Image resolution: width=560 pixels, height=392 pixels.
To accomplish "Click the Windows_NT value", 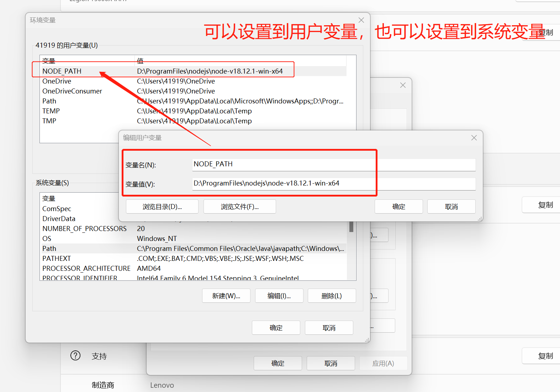I will coord(157,238).
